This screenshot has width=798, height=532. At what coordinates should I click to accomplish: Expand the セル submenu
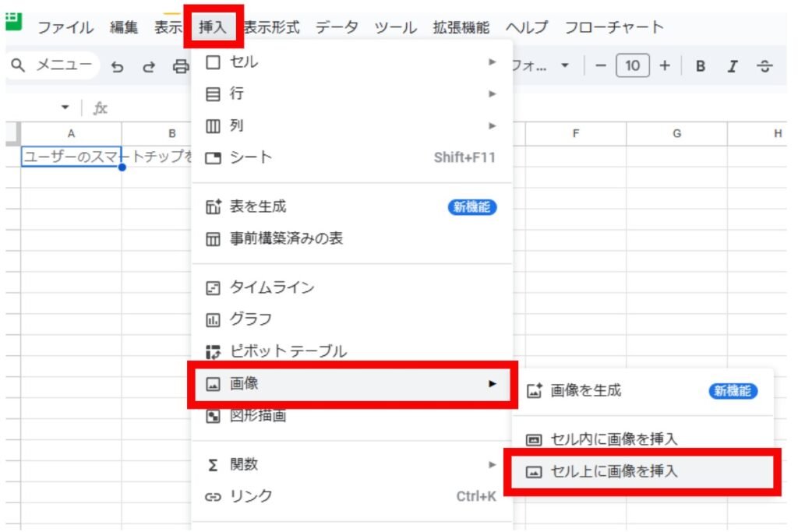click(351, 62)
